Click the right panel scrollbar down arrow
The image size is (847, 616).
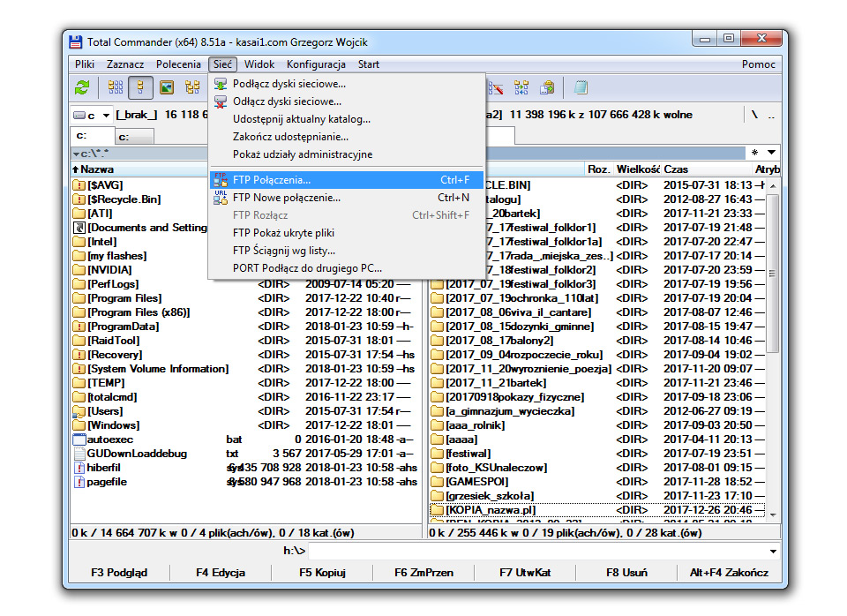click(773, 515)
